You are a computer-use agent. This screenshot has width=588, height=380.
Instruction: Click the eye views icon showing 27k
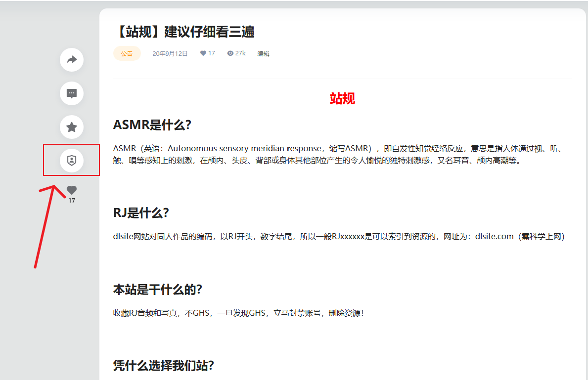point(230,53)
